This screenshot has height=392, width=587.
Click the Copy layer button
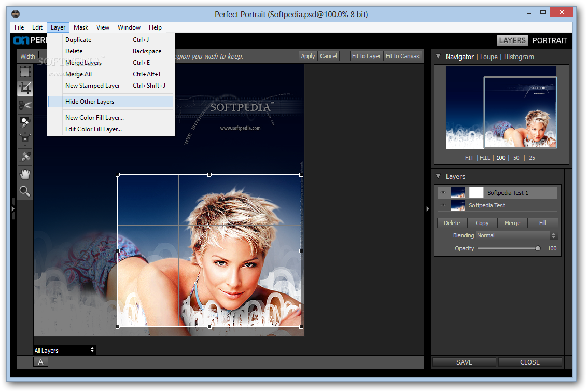coord(482,223)
